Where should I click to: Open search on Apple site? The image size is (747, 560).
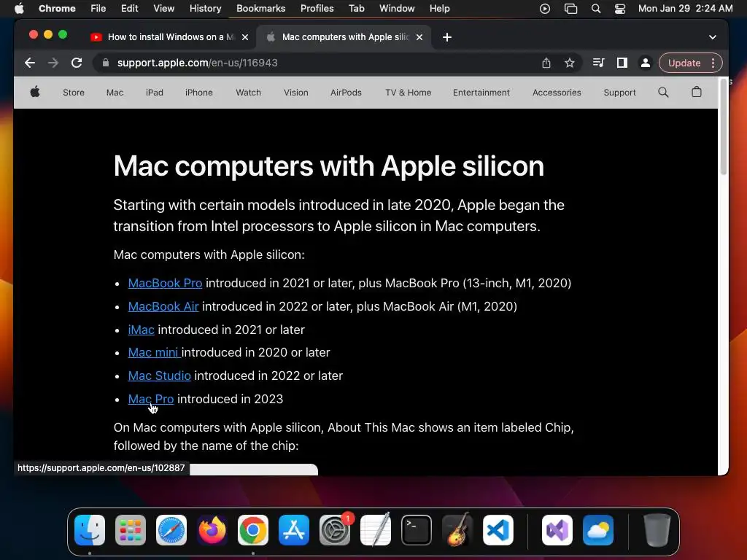point(663,93)
